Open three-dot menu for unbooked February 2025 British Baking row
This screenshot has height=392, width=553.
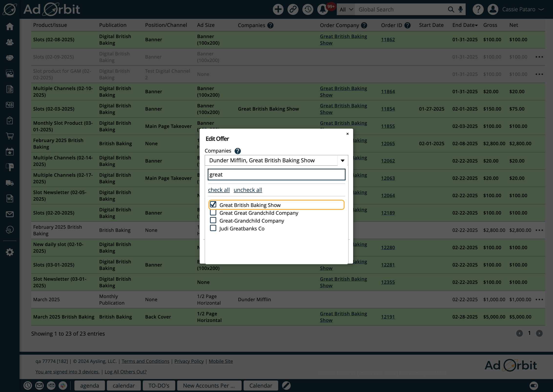click(x=539, y=230)
